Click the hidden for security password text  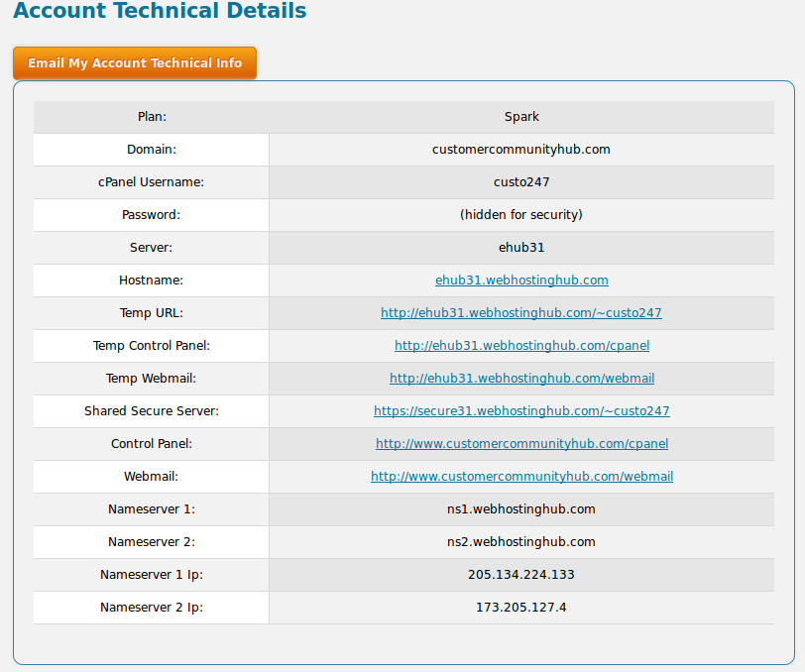tap(521, 215)
